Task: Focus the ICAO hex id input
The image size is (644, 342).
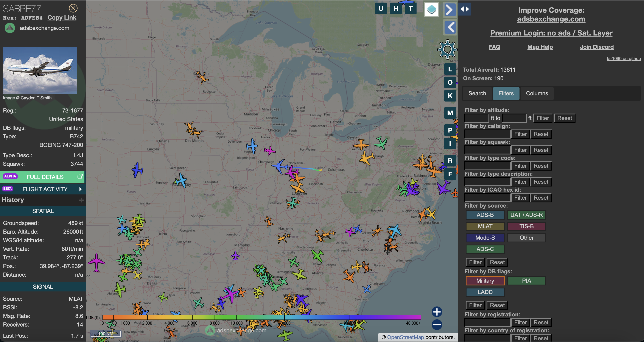Action: coord(487,198)
